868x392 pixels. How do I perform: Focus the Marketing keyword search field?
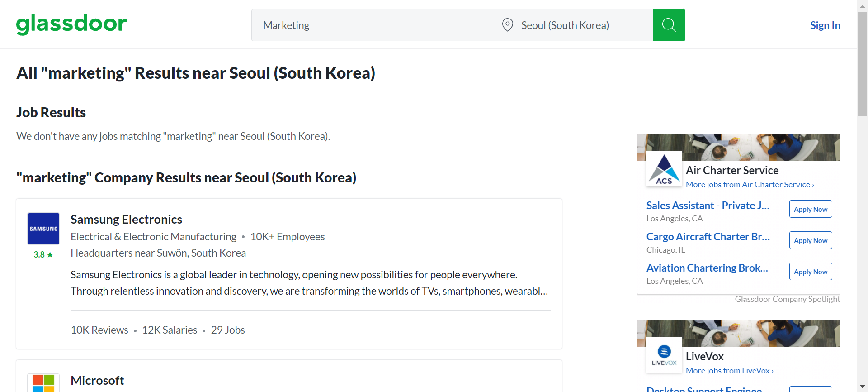pos(373,25)
